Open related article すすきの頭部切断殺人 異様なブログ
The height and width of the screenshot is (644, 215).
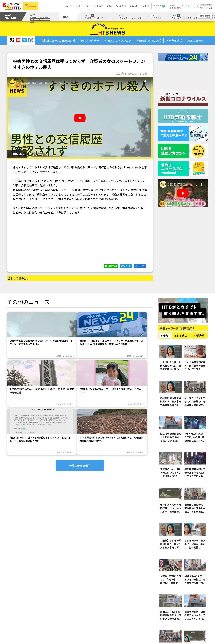click(195, 358)
